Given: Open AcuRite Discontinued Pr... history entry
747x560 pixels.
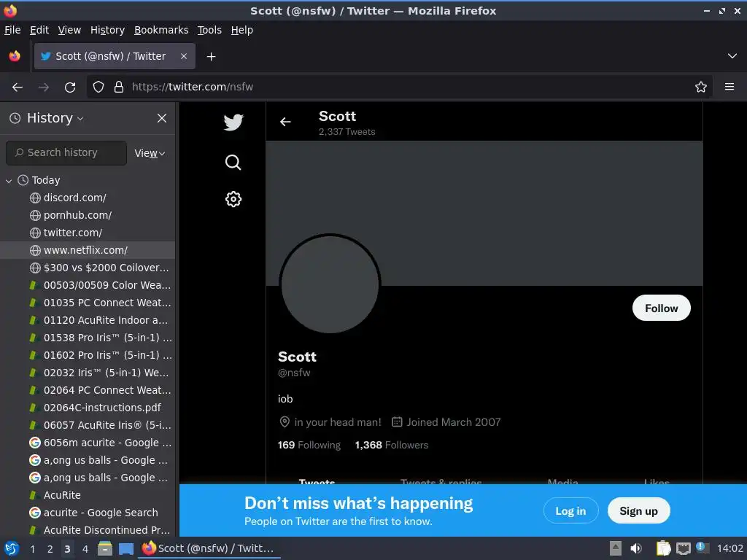Looking at the screenshot, I should click(x=88, y=530).
